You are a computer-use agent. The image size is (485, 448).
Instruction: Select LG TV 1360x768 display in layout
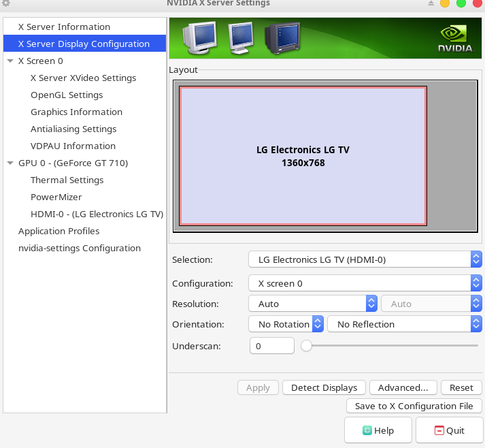[x=303, y=156]
